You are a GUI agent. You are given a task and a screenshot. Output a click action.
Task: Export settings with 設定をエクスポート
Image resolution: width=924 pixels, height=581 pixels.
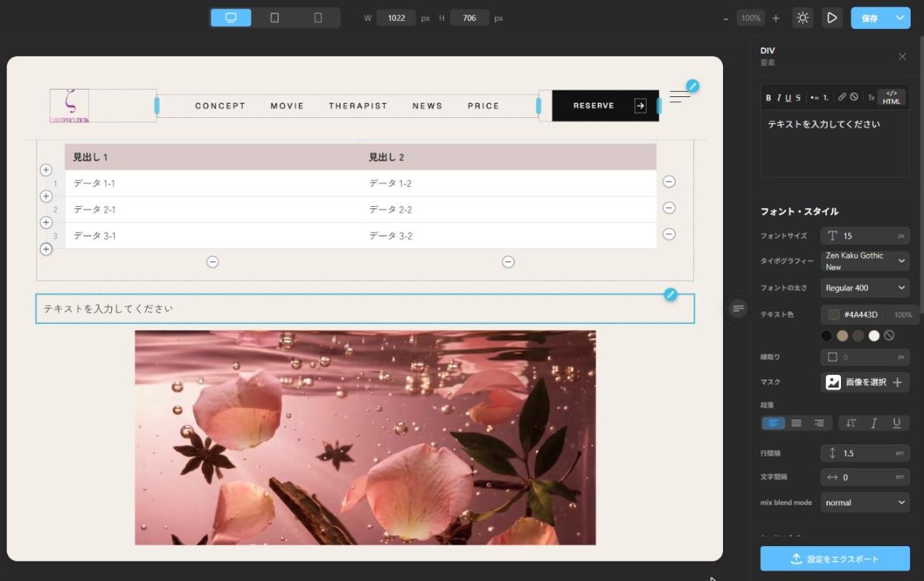(x=835, y=559)
